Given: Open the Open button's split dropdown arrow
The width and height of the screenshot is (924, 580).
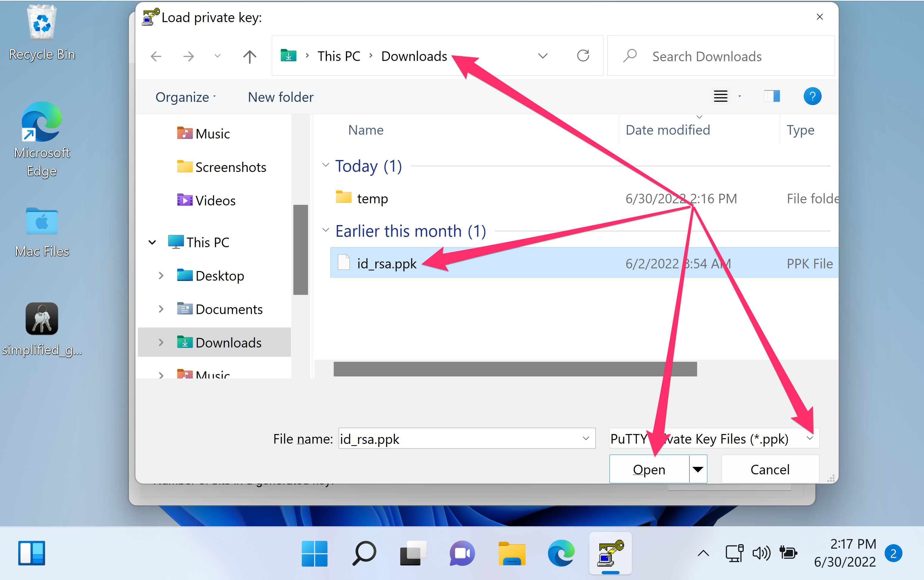Looking at the screenshot, I should coord(698,469).
